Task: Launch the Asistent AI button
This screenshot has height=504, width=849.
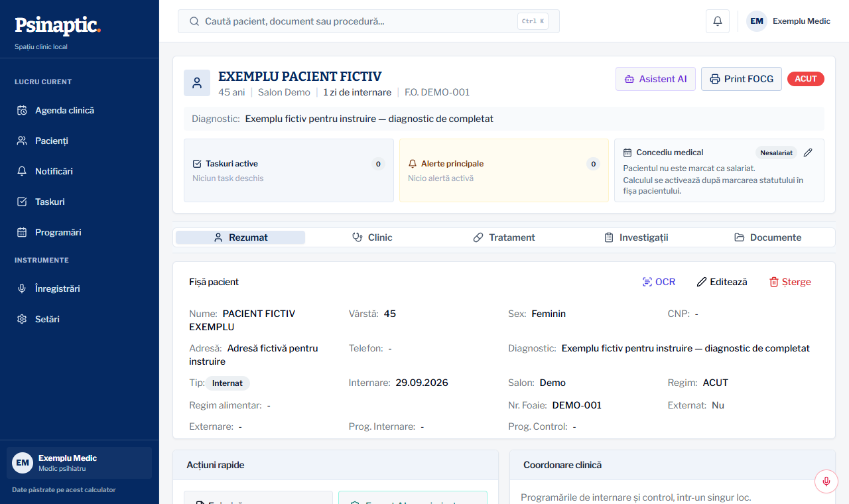Action: coord(655,79)
